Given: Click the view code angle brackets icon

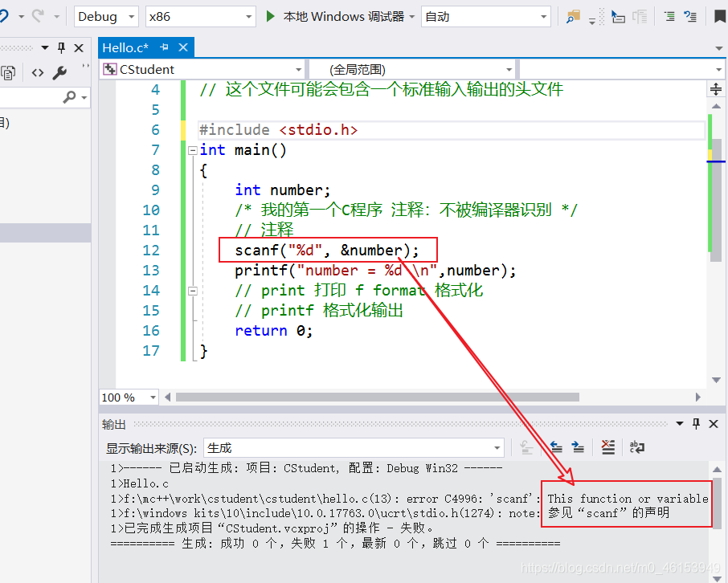Looking at the screenshot, I should coord(38,73).
